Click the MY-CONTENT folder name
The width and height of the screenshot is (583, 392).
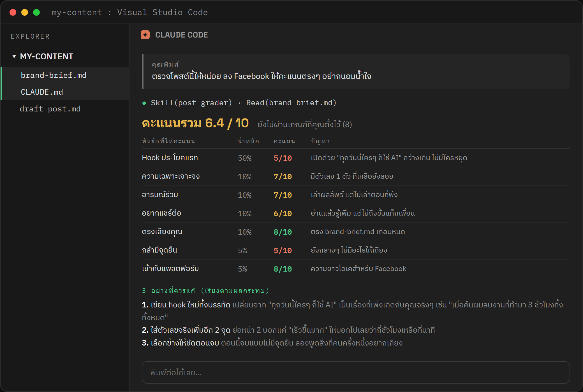(47, 57)
